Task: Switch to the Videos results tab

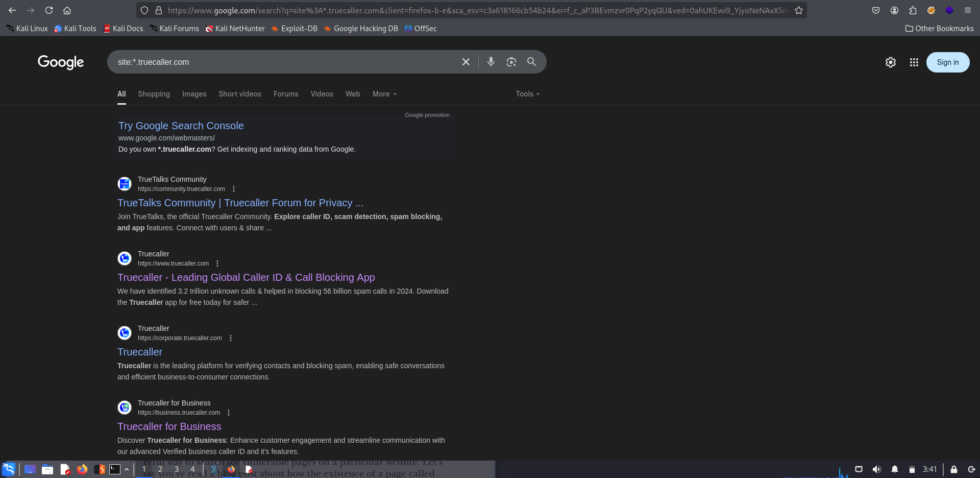Action: [322, 94]
